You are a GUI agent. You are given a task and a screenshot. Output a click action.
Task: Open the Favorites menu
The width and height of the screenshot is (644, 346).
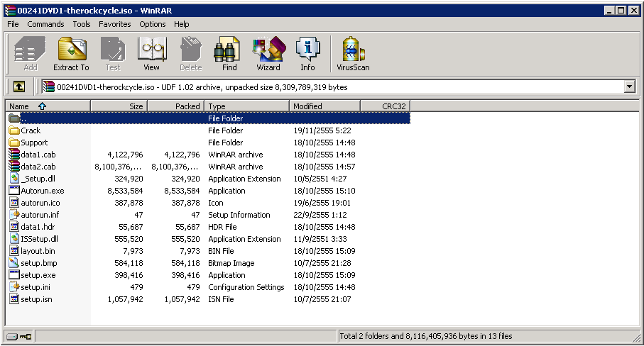[114, 24]
